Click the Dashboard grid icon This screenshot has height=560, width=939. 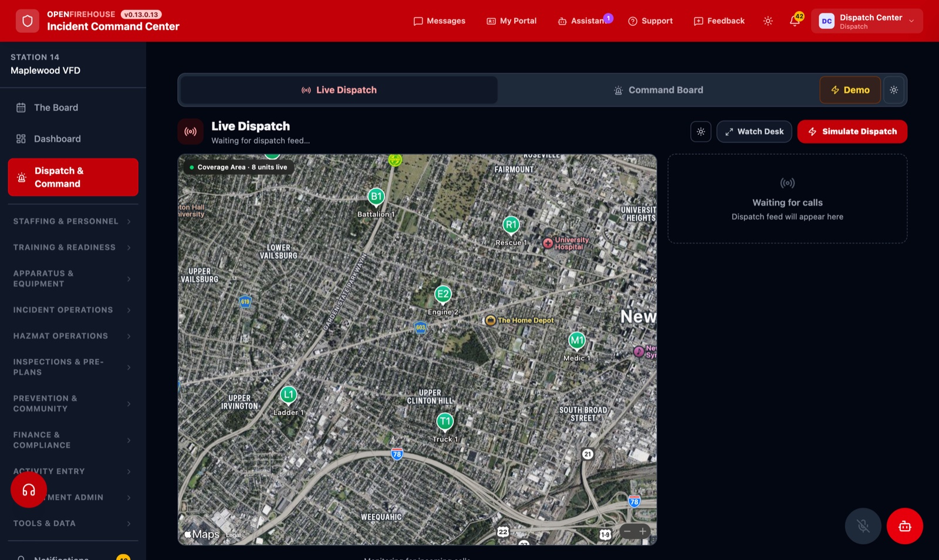pos(21,139)
